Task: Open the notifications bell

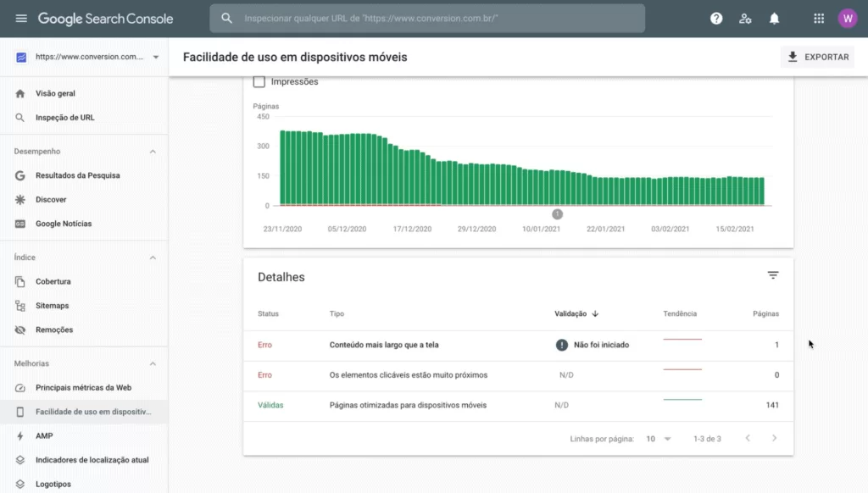Action: [775, 19]
